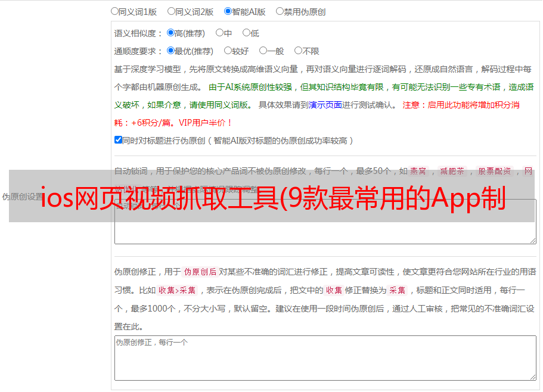Click into the 伪原创修正 text area
This screenshot has width=543, height=392.
325,358
